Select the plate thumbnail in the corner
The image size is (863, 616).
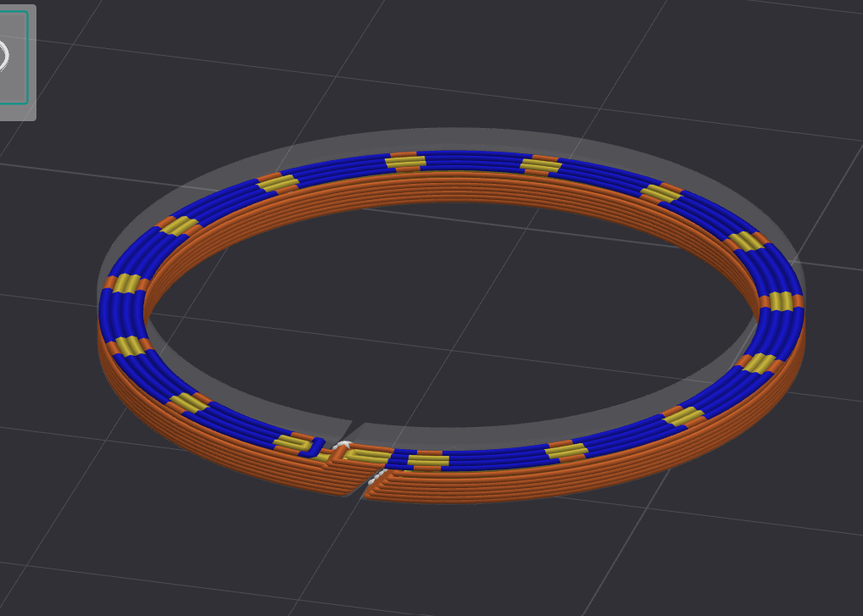click(16, 62)
